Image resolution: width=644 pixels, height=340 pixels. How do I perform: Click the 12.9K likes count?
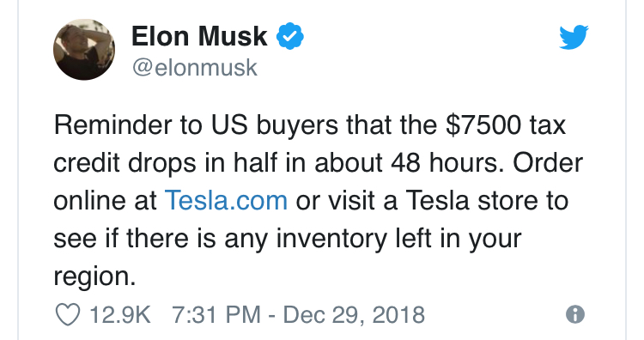tap(120, 315)
